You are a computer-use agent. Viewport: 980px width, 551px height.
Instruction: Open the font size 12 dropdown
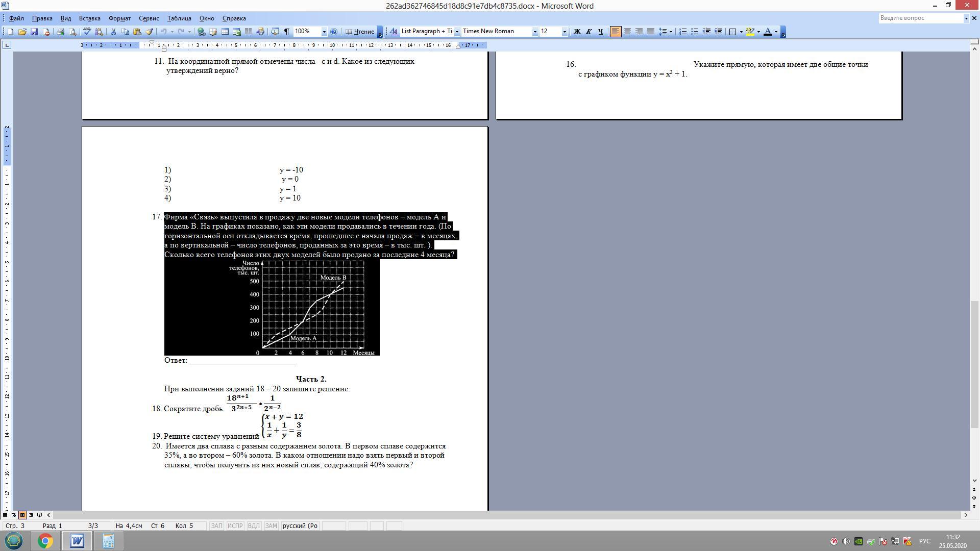coord(565,32)
